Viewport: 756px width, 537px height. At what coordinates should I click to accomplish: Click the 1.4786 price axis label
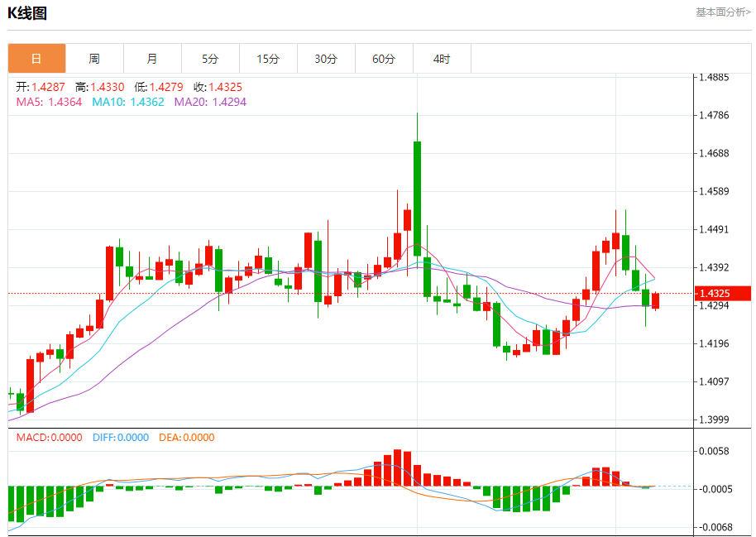(714, 115)
